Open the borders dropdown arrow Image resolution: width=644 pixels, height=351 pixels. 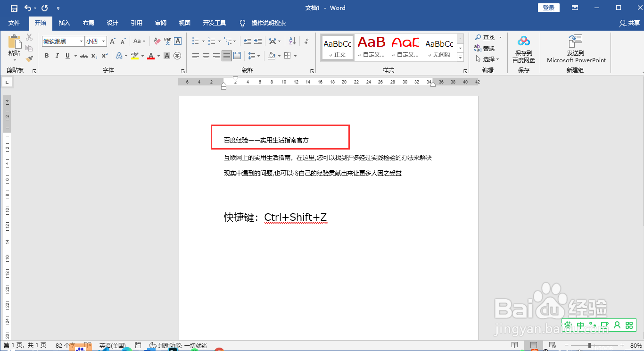pyautogui.click(x=295, y=56)
